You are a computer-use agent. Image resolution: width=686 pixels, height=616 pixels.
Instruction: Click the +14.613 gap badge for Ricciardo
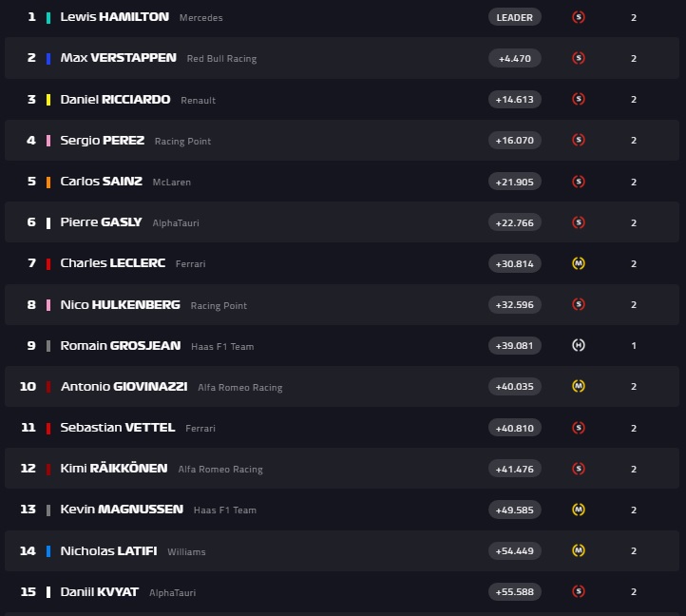point(515,99)
